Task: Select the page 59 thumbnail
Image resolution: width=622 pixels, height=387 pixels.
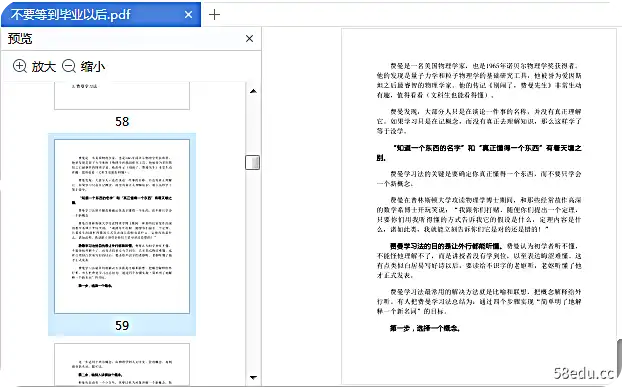Action: click(x=122, y=226)
